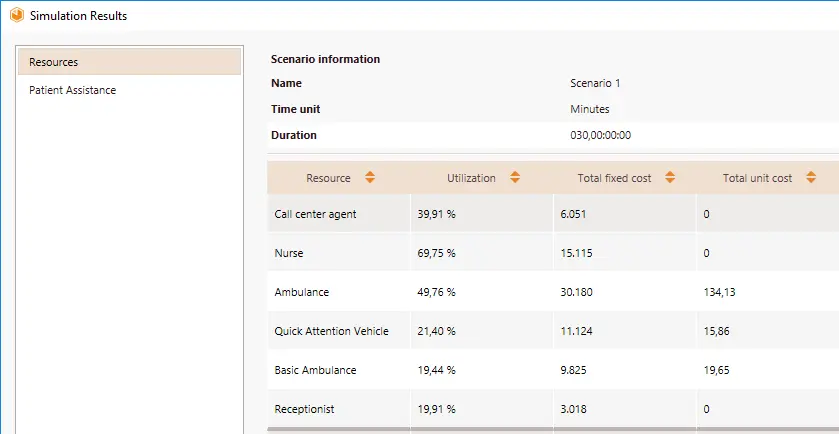This screenshot has width=839, height=434.
Task: Click the Name field label
Action: click(x=286, y=83)
